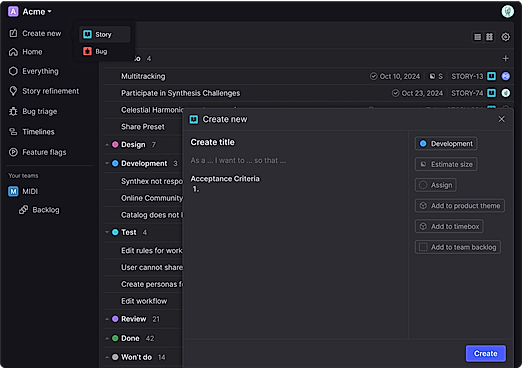
Task: Click the blue Create button
Action: pyautogui.click(x=485, y=353)
